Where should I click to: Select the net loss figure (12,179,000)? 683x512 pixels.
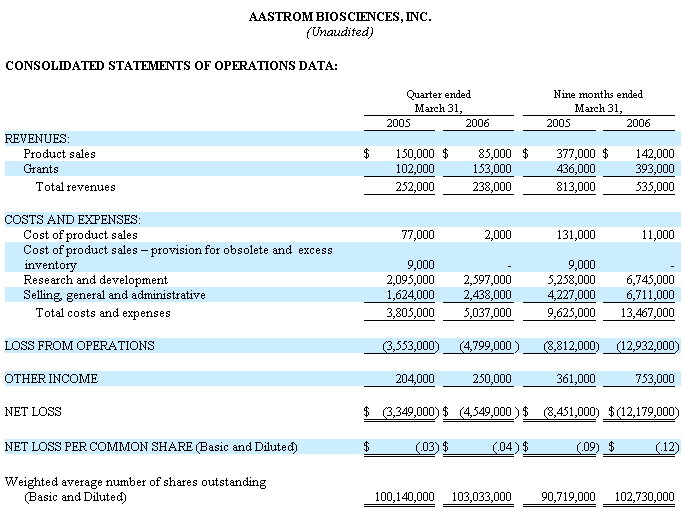tap(647, 412)
